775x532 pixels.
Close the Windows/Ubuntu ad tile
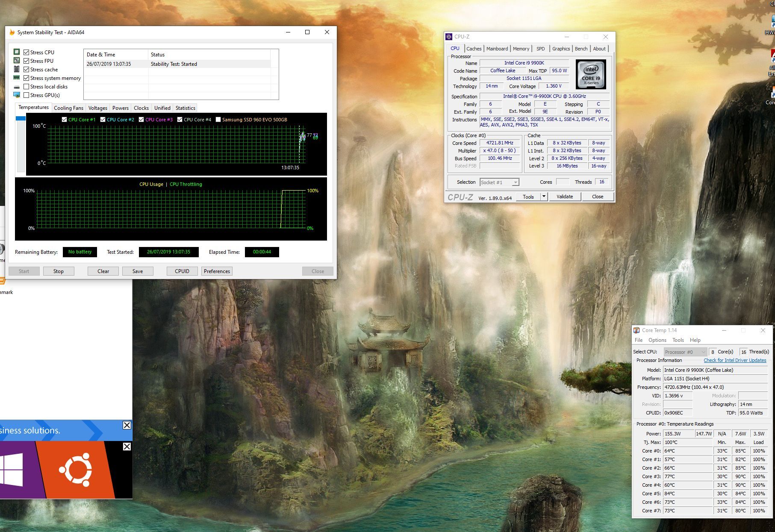click(127, 447)
